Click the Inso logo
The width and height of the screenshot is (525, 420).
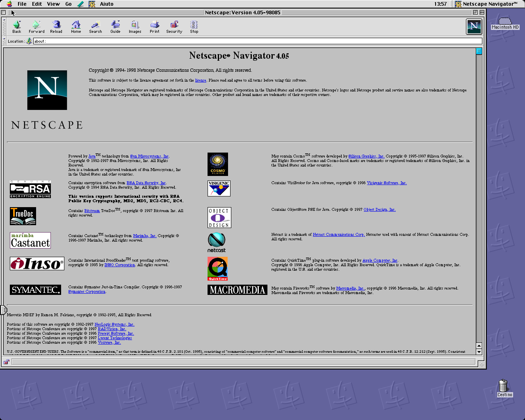(37, 263)
